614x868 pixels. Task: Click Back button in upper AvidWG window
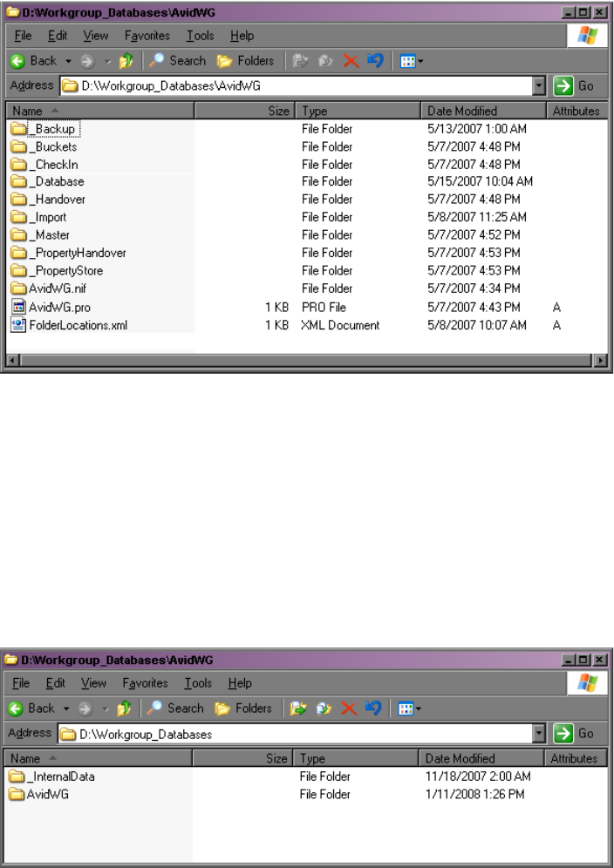pos(33,61)
